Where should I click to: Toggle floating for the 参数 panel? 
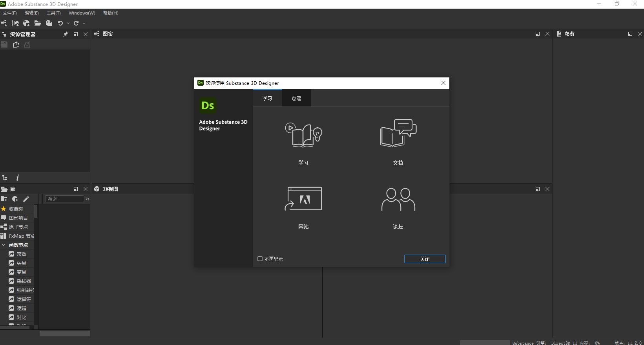click(x=630, y=34)
